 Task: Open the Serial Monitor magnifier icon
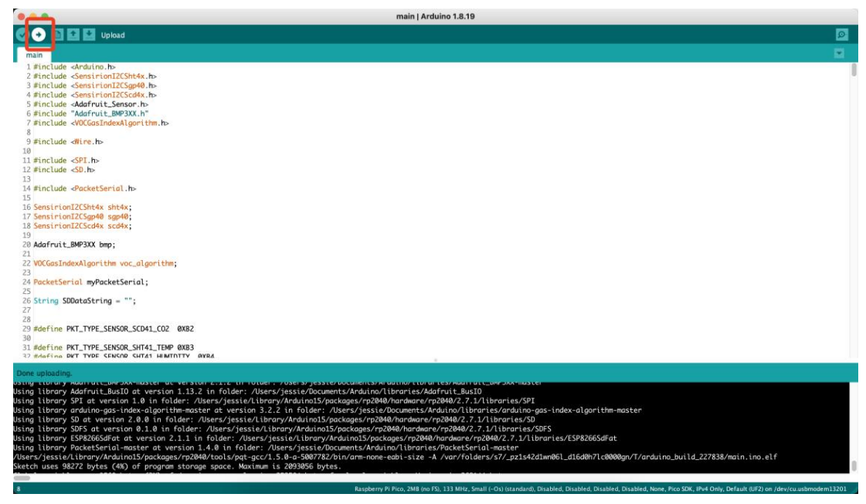coord(842,35)
